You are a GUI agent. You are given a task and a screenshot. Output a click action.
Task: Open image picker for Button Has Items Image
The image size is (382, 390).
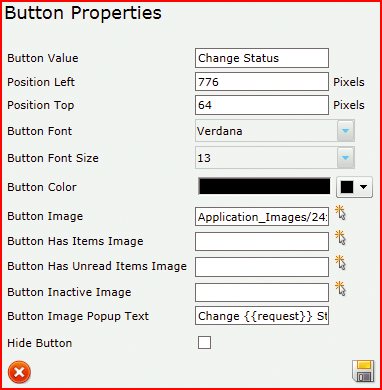point(340,238)
